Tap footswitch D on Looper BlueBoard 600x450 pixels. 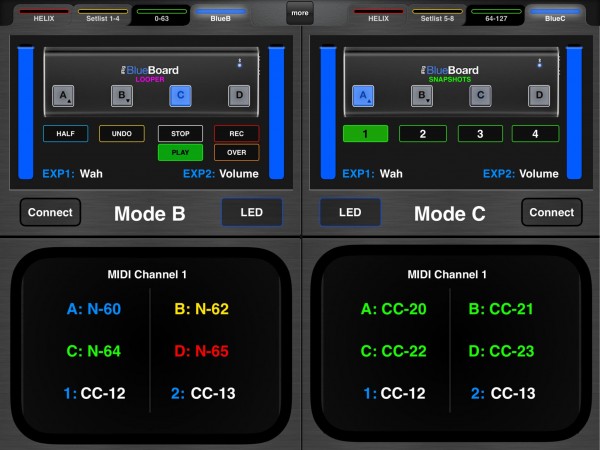(x=239, y=96)
